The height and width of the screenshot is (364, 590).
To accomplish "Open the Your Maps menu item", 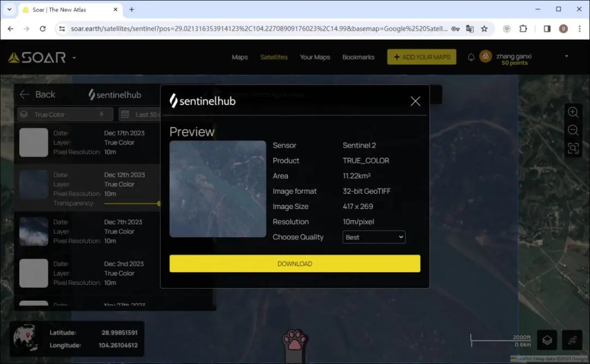I will [x=315, y=57].
